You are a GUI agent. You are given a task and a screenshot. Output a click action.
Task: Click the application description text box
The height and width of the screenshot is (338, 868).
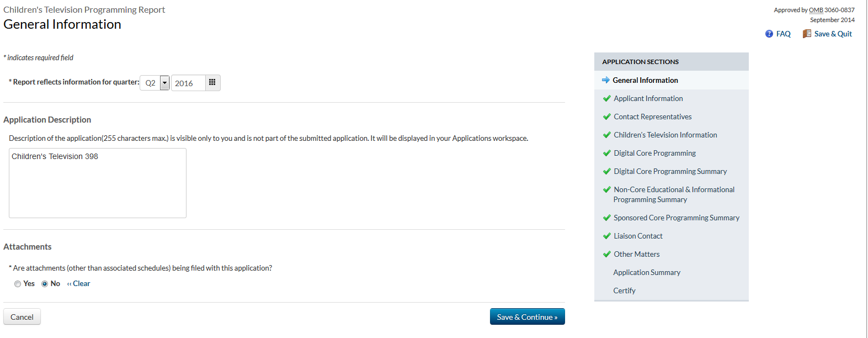[98, 183]
